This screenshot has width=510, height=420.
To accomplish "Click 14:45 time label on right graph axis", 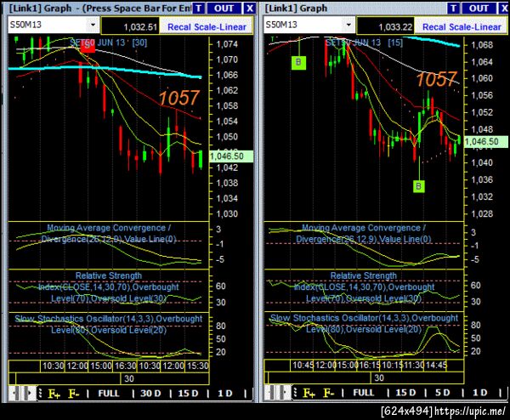I will [437, 366].
